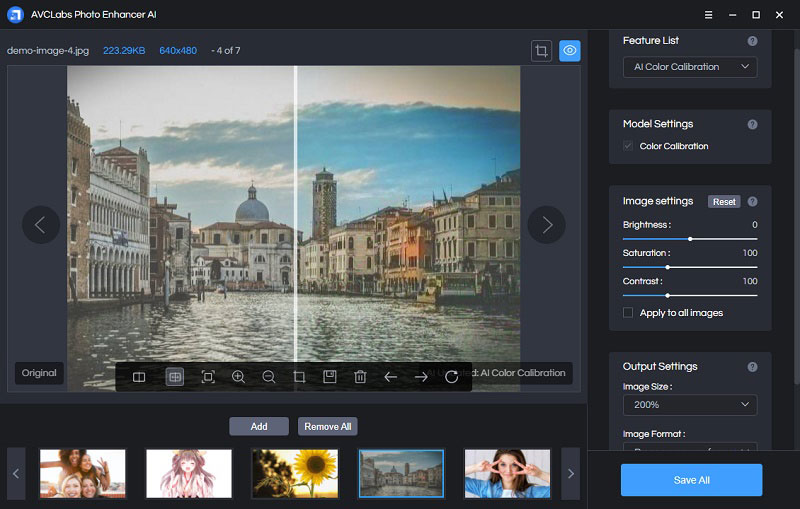This screenshot has width=800, height=509.
Task: Click the Save All button
Action: tap(691, 480)
